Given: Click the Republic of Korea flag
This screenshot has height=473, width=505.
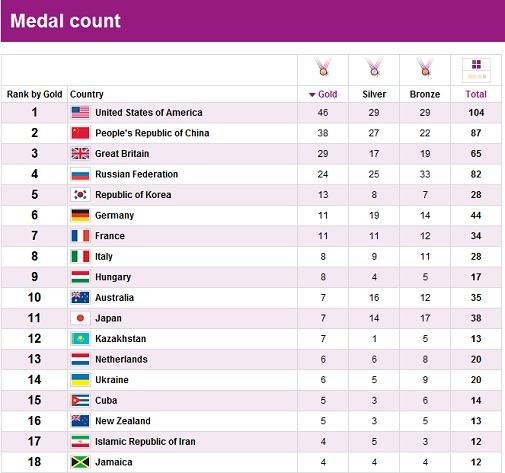Looking at the screenshot, I should tap(80, 195).
